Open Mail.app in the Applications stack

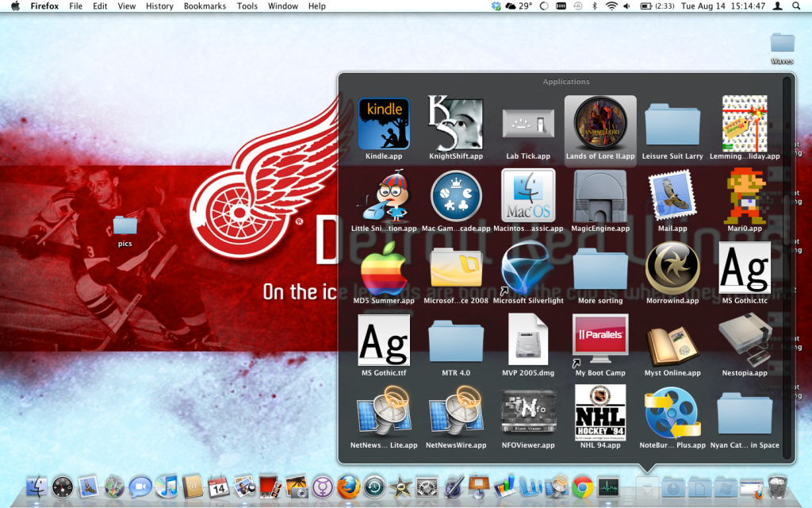click(672, 197)
